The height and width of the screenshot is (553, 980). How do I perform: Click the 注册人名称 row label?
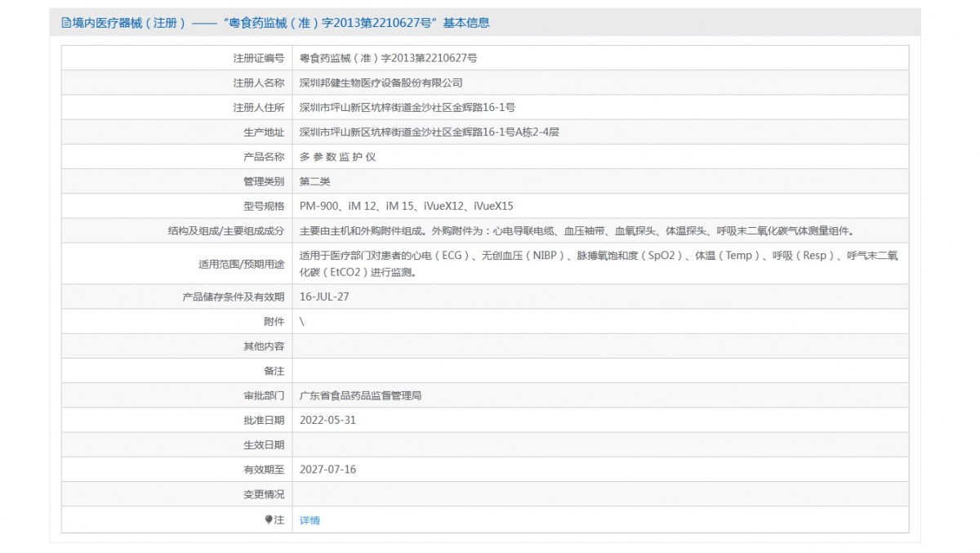pos(259,83)
